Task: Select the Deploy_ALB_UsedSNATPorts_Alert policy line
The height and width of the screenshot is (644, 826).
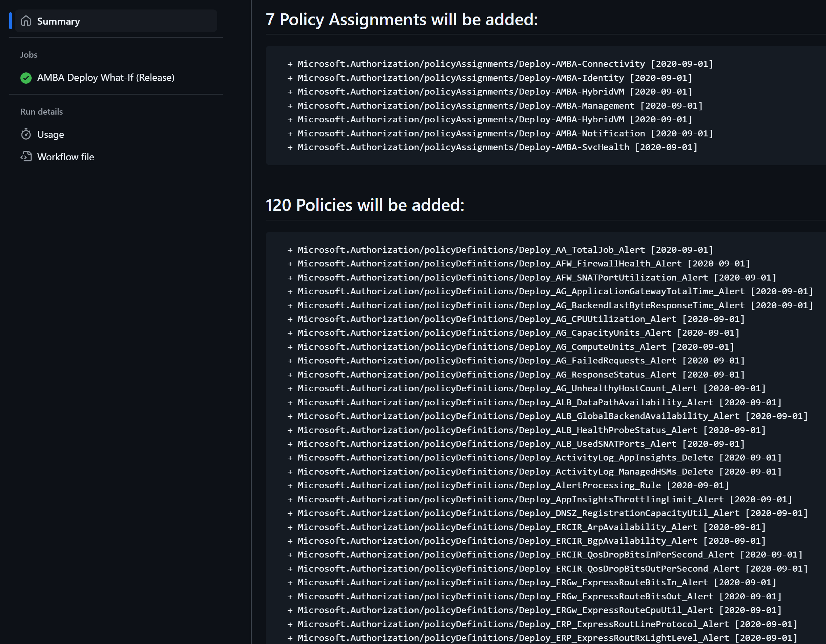Action: coord(516,444)
